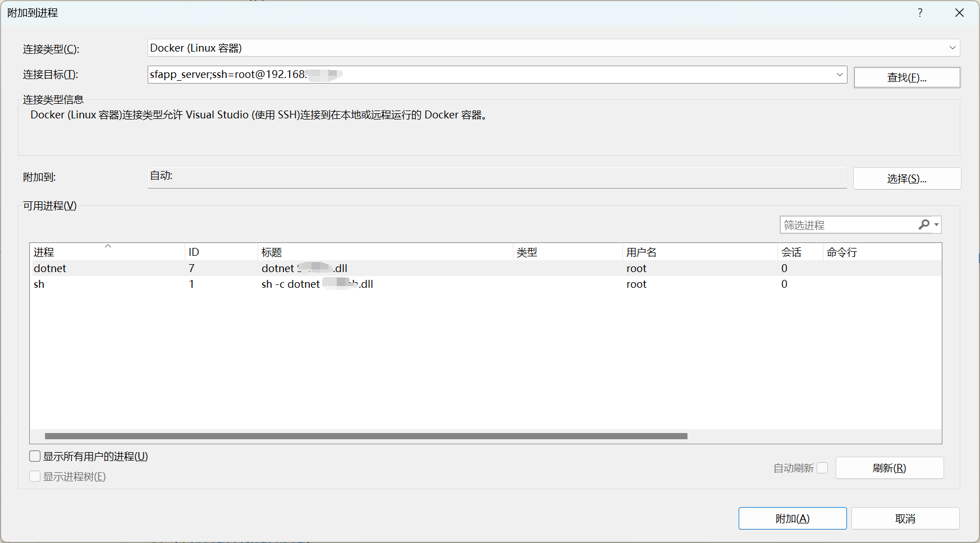Image resolution: width=980 pixels, height=543 pixels.
Task: Toggle the auto refresh checkbox
Action: point(822,468)
